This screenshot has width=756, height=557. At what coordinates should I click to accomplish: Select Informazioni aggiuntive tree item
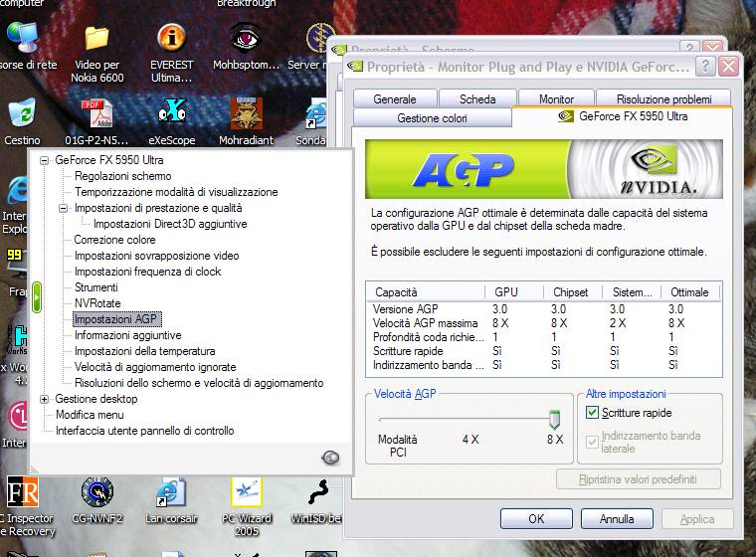tap(127, 335)
